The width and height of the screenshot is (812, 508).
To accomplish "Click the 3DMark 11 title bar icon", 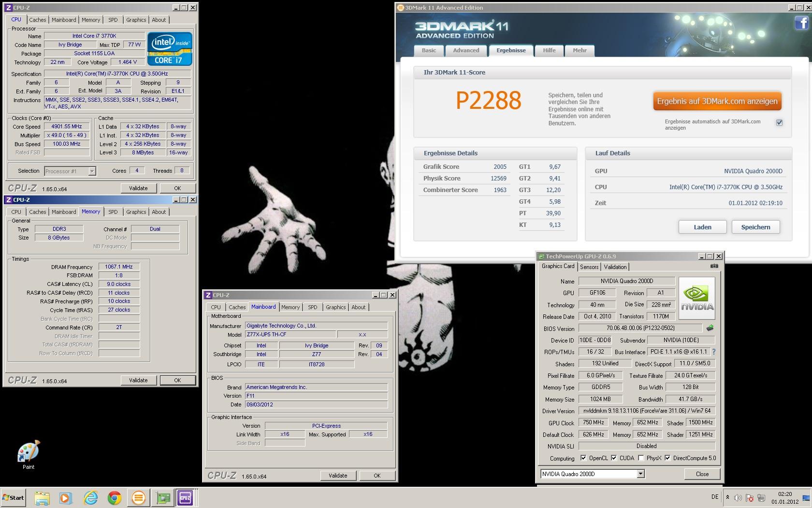I will click(400, 8).
